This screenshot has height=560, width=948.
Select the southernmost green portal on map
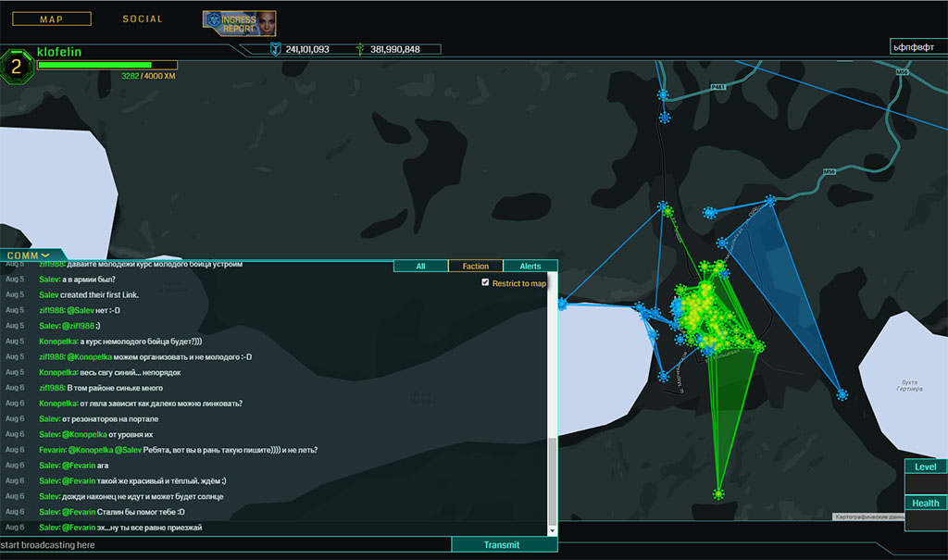coord(717,494)
